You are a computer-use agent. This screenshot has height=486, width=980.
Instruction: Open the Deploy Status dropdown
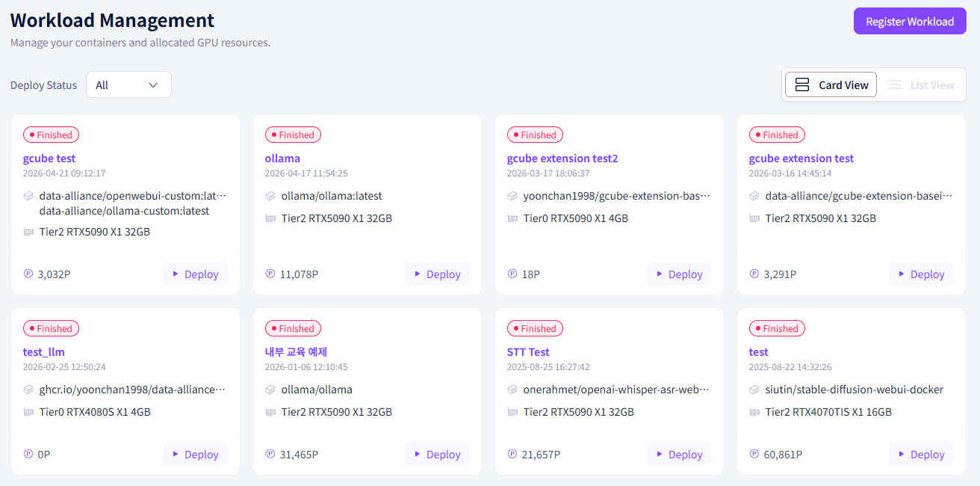[128, 84]
